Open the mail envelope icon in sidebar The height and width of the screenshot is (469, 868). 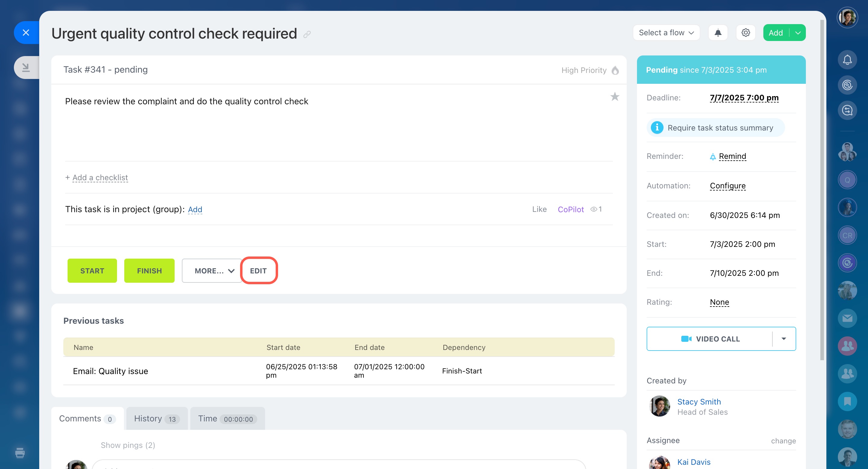pyautogui.click(x=847, y=318)
